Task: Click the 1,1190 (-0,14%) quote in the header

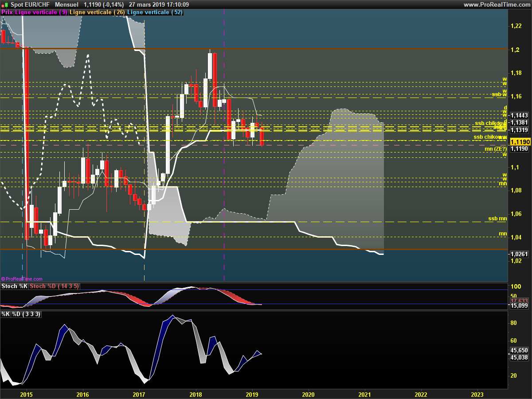Action: pos(104,4)
